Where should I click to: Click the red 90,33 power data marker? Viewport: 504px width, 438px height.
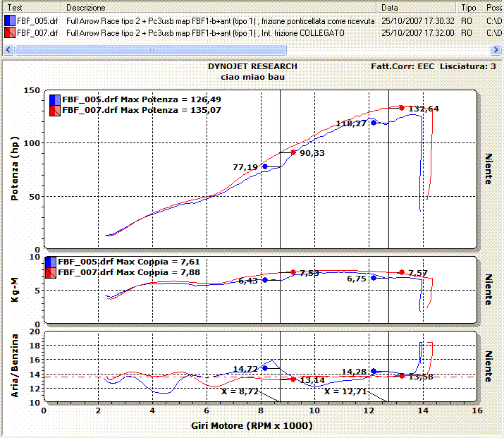coord(293,152)
